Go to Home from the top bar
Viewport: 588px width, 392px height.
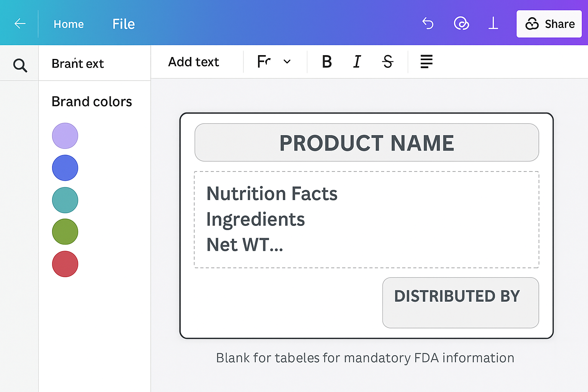click(x=69, y=23)
